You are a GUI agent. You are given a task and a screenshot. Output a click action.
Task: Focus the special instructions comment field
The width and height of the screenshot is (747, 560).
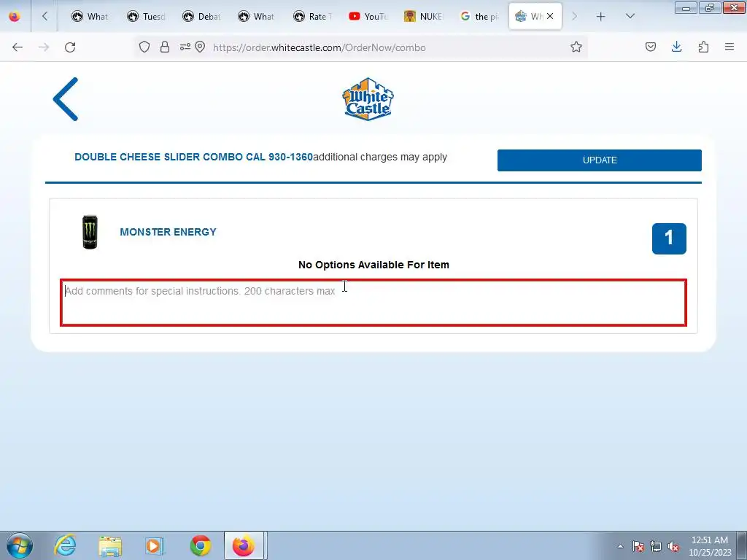click(373, 303)
